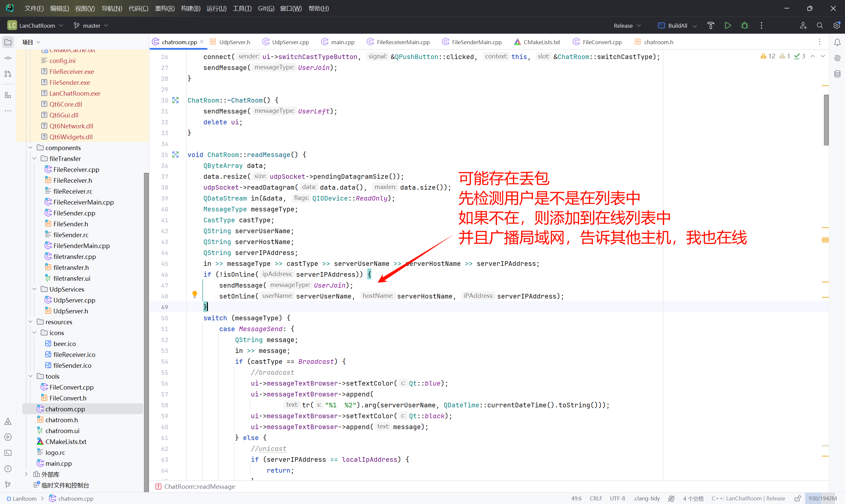
Task: Start debugging with the bug icon
Action: point(744,25)
